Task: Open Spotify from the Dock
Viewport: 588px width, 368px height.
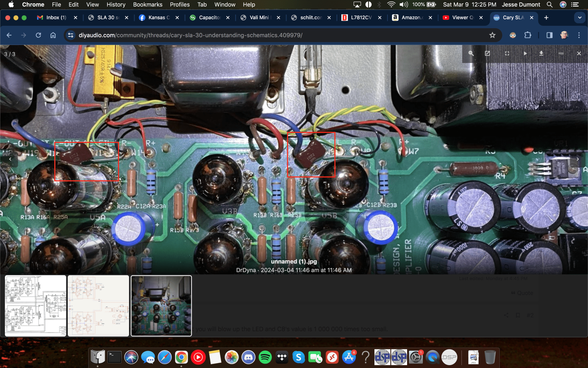Action: pyautogui.click(x=265, y=357)
